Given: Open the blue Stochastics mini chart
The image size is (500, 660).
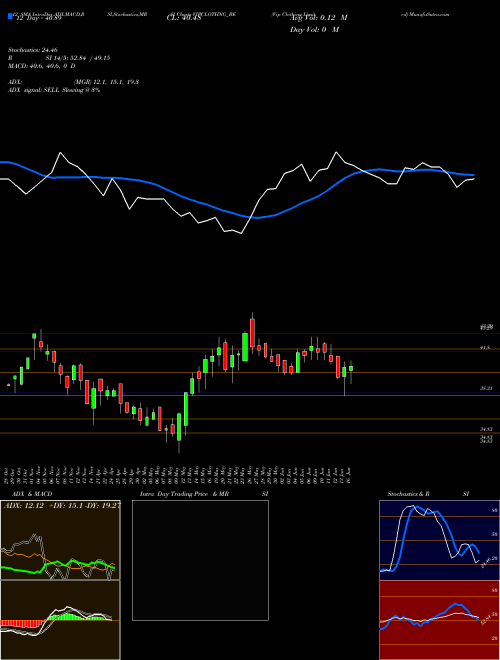Looking at the screenshot, I should click(x=439, y=540).
